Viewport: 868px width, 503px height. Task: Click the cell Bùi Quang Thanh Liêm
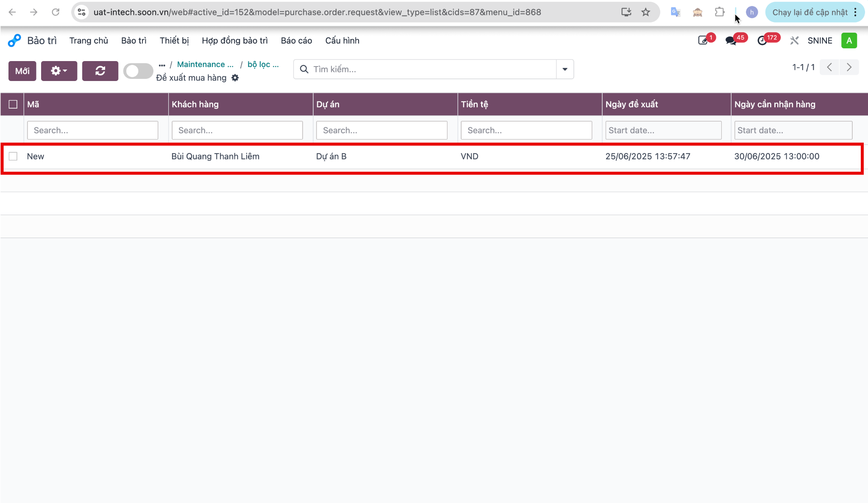[215, 156]
